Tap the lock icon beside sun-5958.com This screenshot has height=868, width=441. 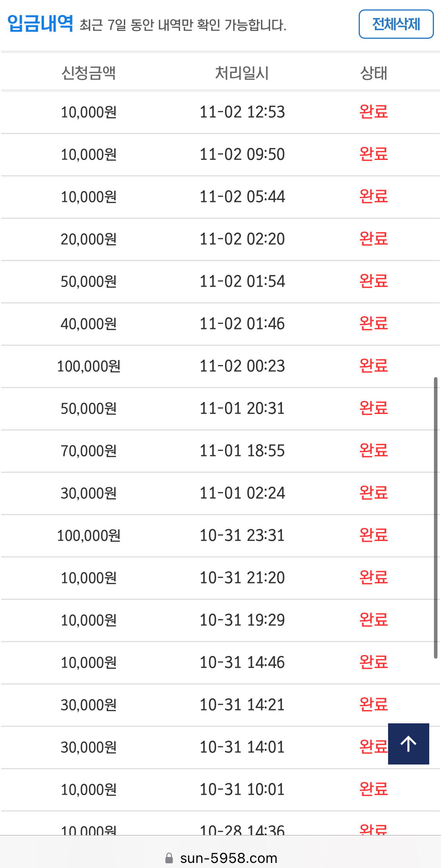pos(169,858)
